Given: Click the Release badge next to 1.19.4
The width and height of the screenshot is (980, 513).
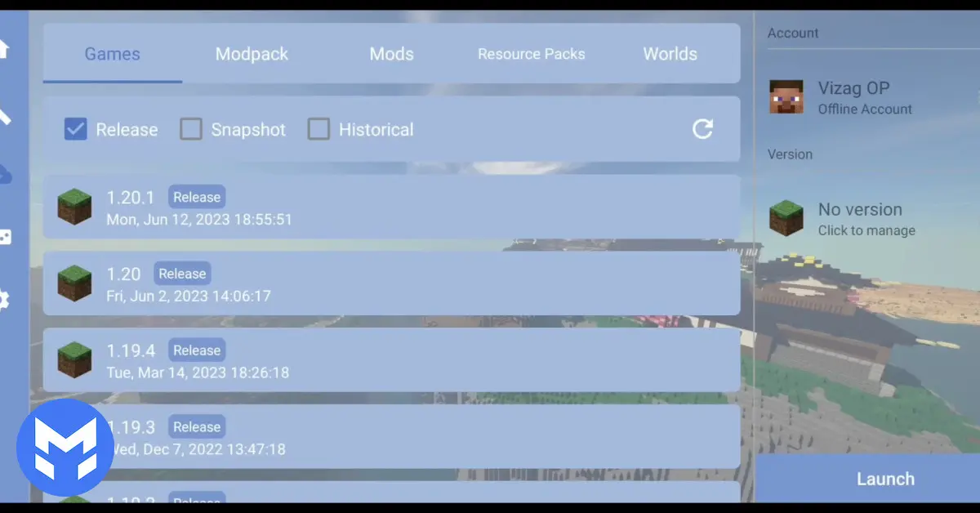Looking at the screenshot, I should [x=197, y=350].
